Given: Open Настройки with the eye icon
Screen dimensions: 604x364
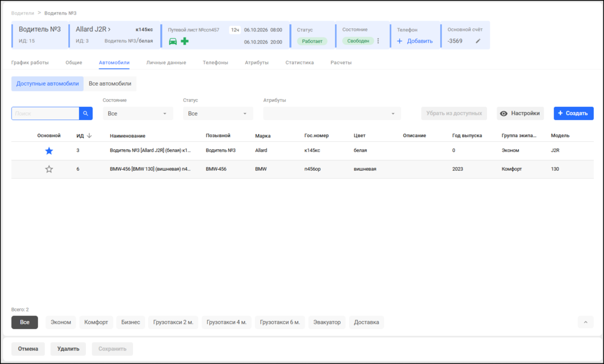Looking at the screenshot, I should [520, 113].
